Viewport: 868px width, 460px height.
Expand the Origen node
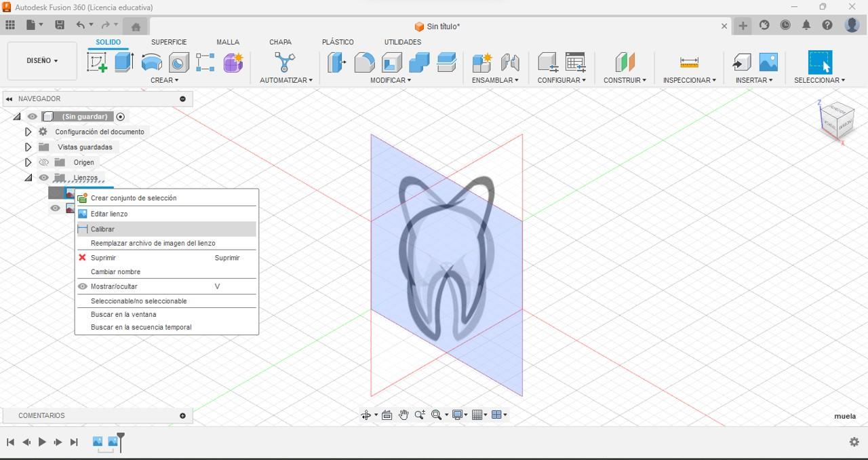28,162
